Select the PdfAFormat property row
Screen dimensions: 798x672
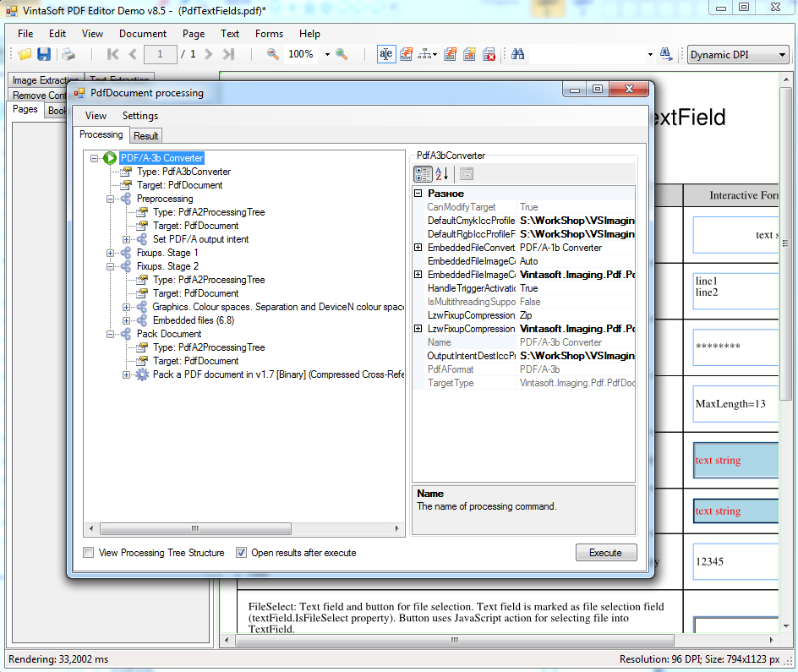(524, 369)
